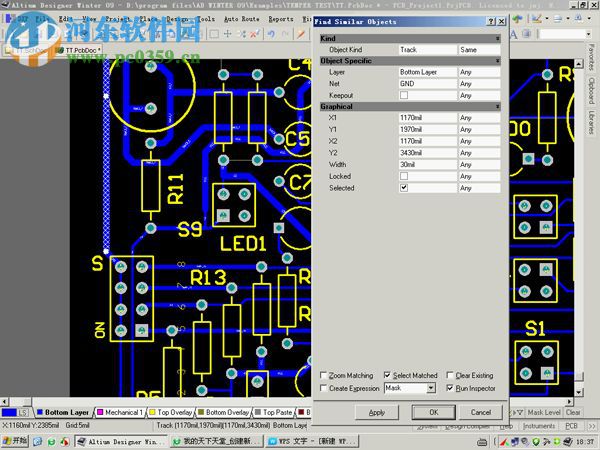
Task: Select the Top Overlay layer tab
Action: coord(171,412)
